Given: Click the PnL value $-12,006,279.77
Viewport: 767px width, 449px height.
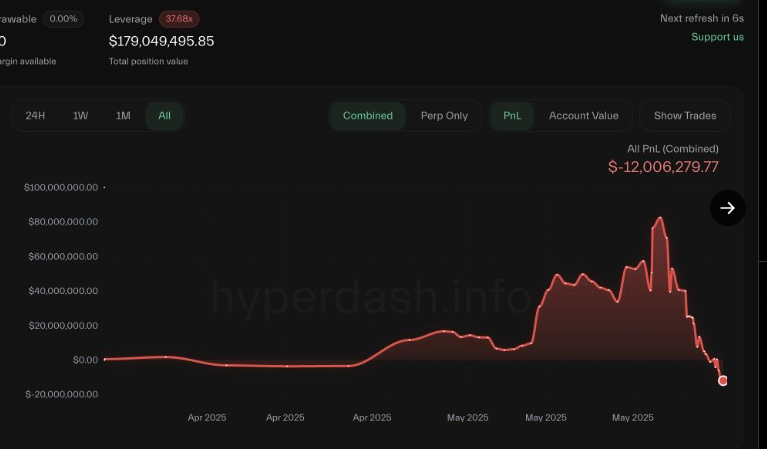Looking at the screenshot, I should [x=663, y=167].
